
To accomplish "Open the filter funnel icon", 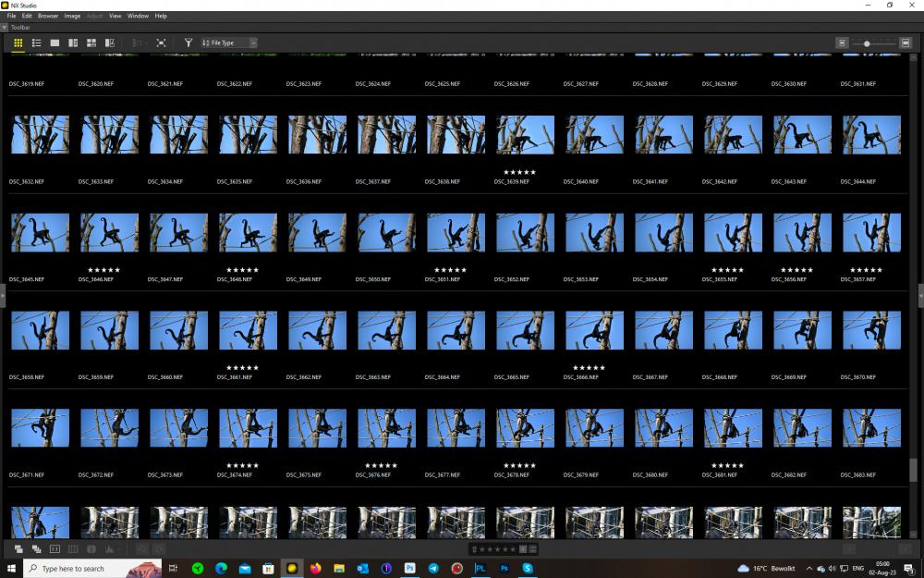I will pos(188,43).
